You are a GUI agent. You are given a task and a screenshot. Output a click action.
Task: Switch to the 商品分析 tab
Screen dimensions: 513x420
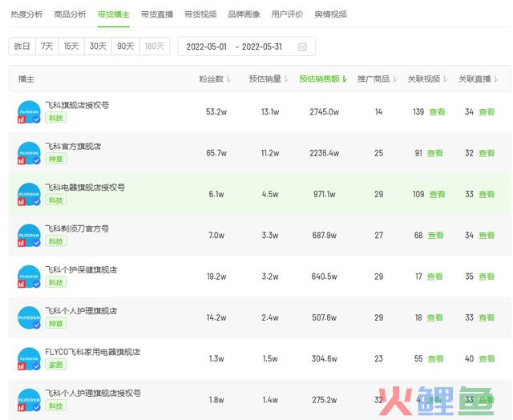[x=70, y=14]
